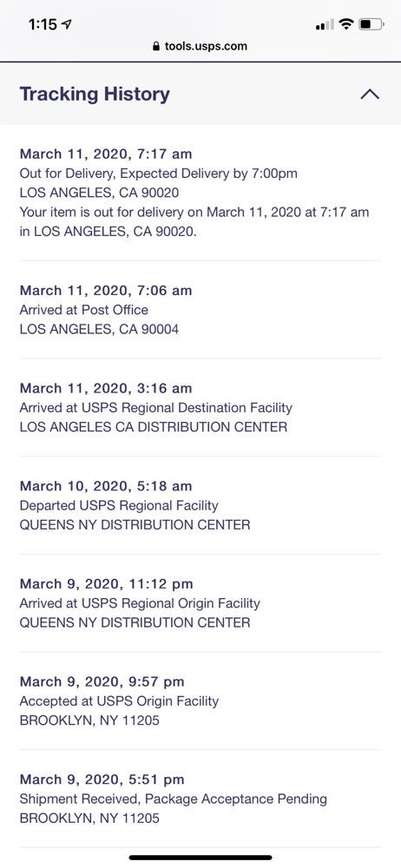Tap the cellular signal bars icon

[x=325, y=24]
